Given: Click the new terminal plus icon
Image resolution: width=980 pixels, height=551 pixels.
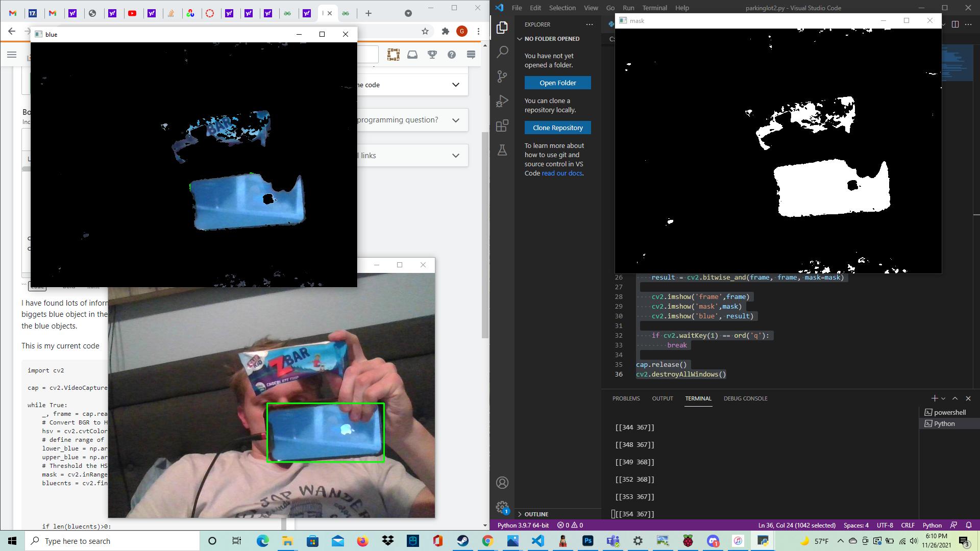Looking at the screenshot, I should [x=934, y=398].
